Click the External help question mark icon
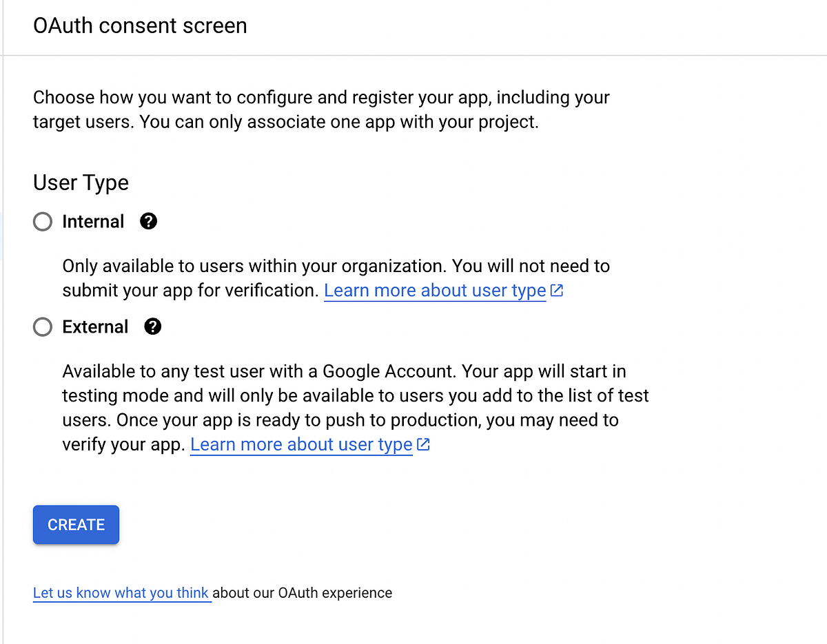 (x=152, y=326)
